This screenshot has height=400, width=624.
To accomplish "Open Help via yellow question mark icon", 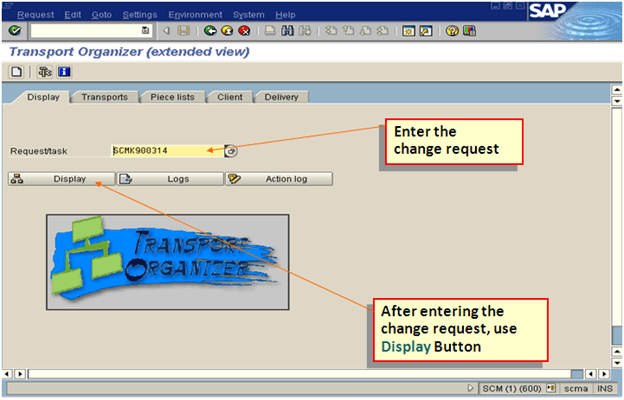I will [452, 31].
